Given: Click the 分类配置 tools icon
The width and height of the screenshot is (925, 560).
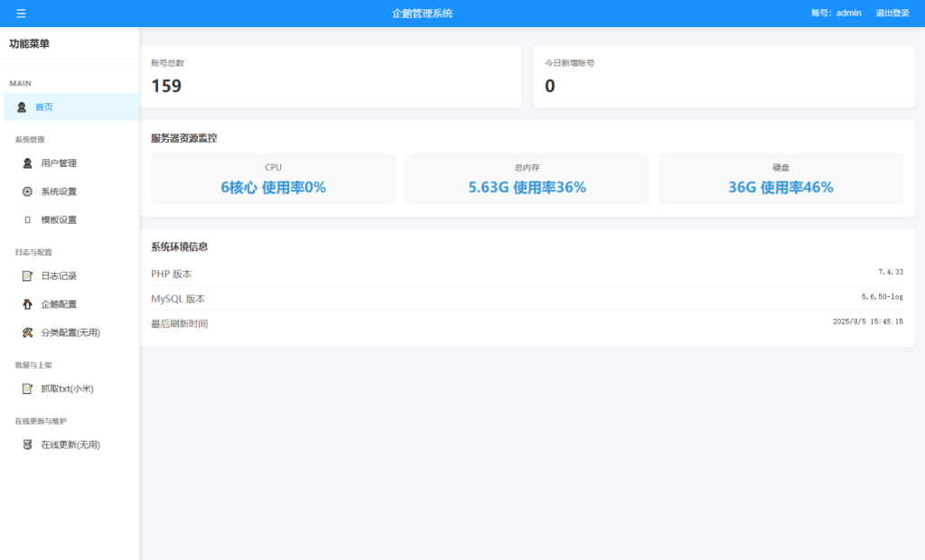Looking at the screenshot, I should (25, 331).
